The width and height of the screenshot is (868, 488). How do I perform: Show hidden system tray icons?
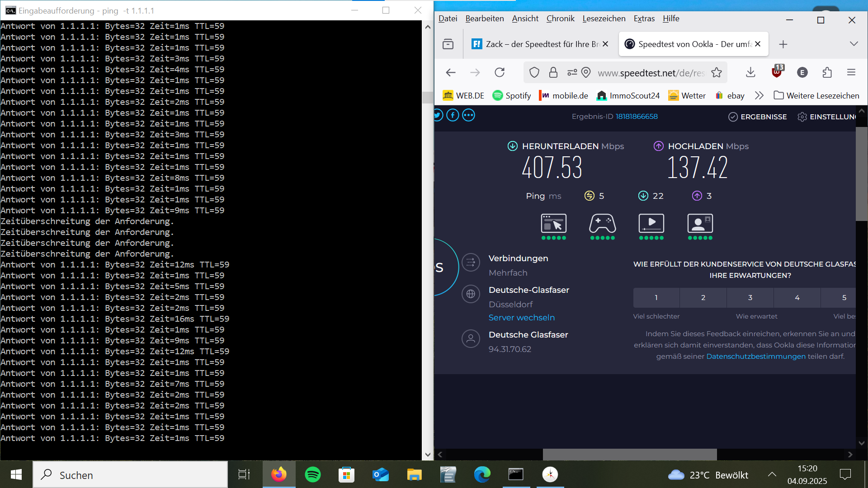[x=772, y=474]
